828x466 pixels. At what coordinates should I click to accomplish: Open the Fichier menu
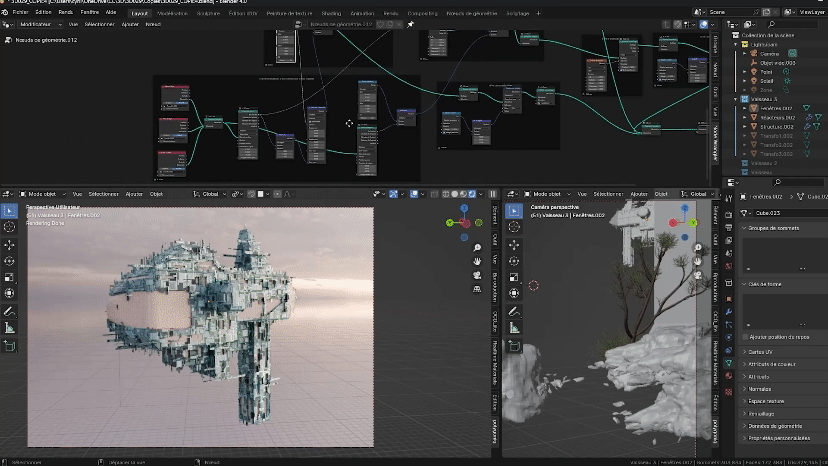tap(20, 12)
